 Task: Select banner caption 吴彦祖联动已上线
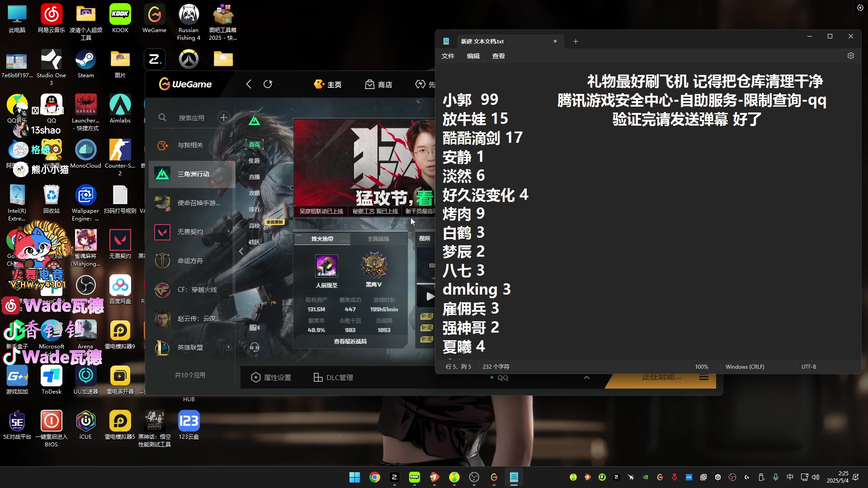point(321,211)
